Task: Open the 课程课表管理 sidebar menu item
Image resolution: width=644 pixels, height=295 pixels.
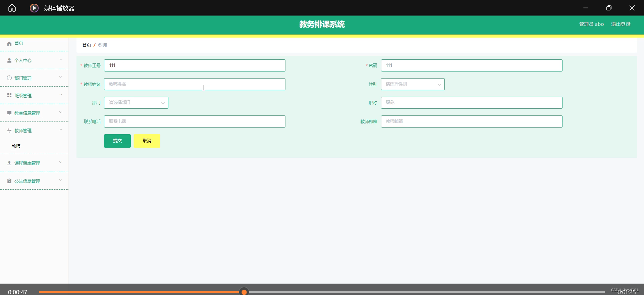Action: click(34, 163)
